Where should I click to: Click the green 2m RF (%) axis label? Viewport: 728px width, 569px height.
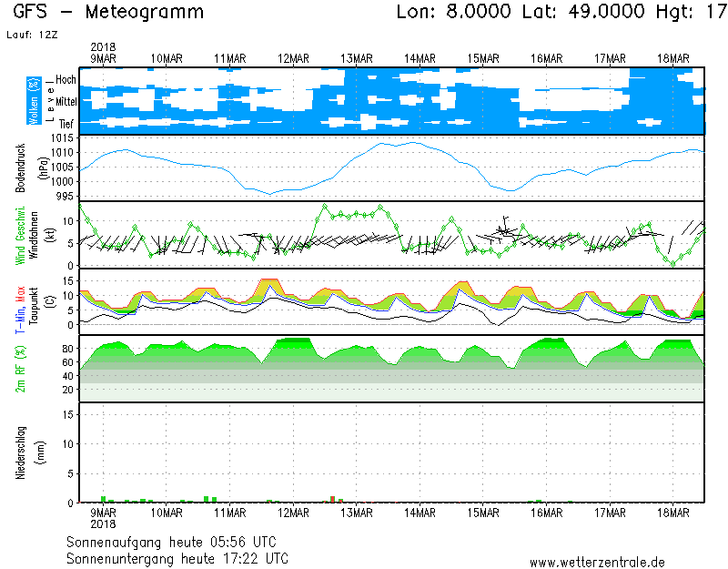(x=21, y=369)
